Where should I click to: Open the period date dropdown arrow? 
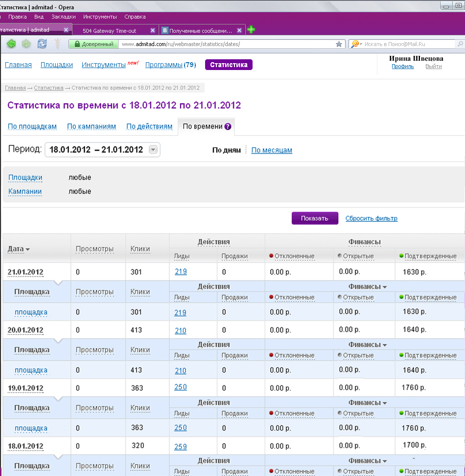pyautogui.click(x=153, y=149)
